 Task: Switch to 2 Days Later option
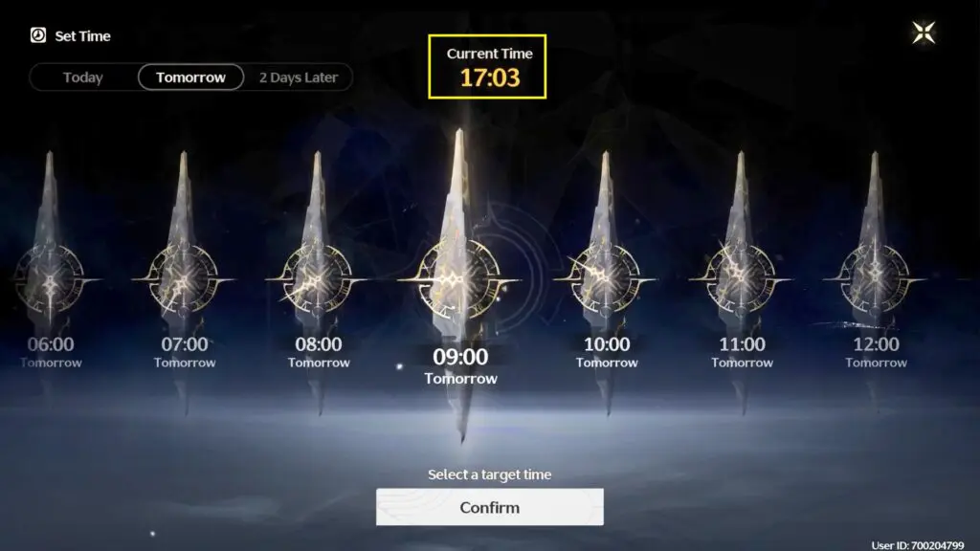click(x=299, y=77)
